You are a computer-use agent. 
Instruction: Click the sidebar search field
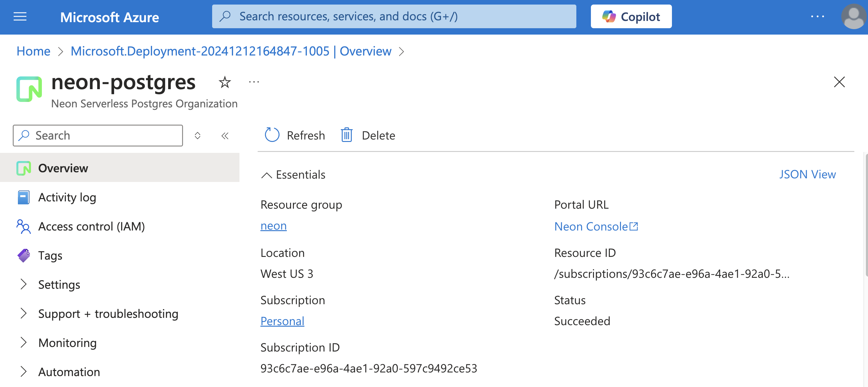(97, 135)
